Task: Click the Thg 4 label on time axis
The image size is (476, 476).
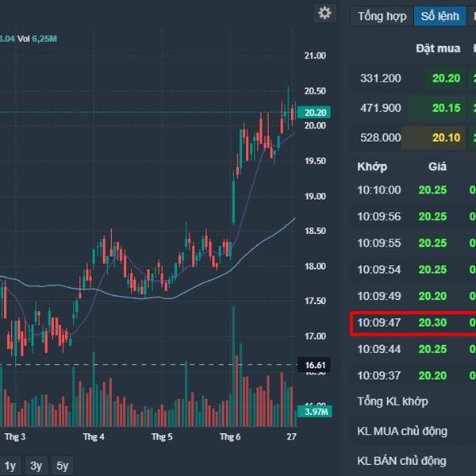Action: (x=94, y=437)
